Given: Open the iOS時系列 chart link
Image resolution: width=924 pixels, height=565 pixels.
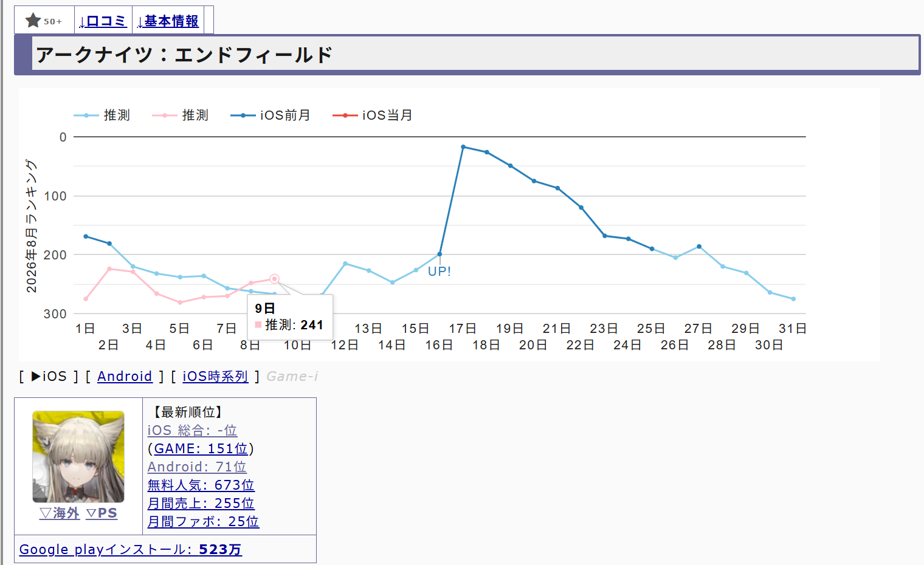Looking at the screenshot, I should (215, 377).
